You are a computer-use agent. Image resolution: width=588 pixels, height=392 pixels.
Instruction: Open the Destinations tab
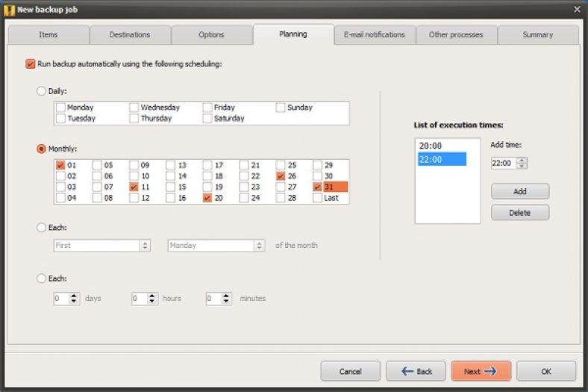tap(130, 35)
